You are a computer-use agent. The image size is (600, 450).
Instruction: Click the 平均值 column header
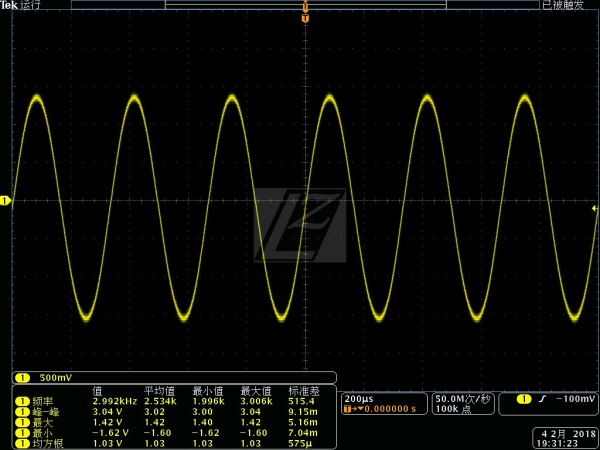pos(159,391)
